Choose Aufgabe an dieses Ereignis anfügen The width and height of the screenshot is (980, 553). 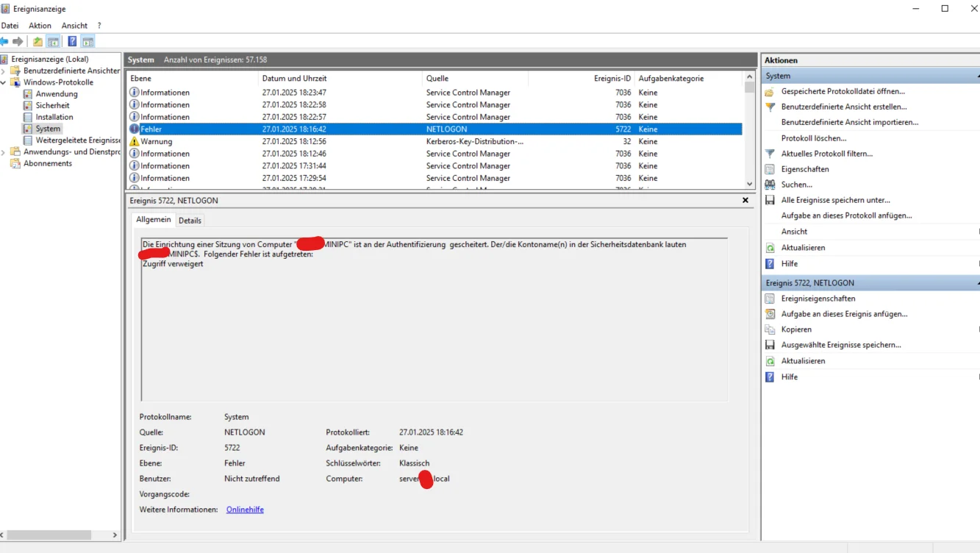(x=844, y=314)
